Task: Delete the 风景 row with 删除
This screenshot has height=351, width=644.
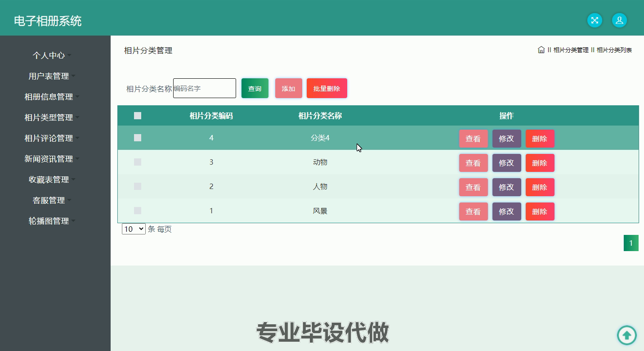Action: pos(540,211)
